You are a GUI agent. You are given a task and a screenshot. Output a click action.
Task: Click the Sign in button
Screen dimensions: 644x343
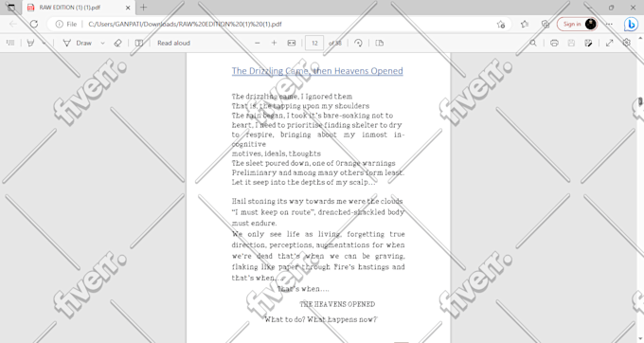(x=577, y=25)
